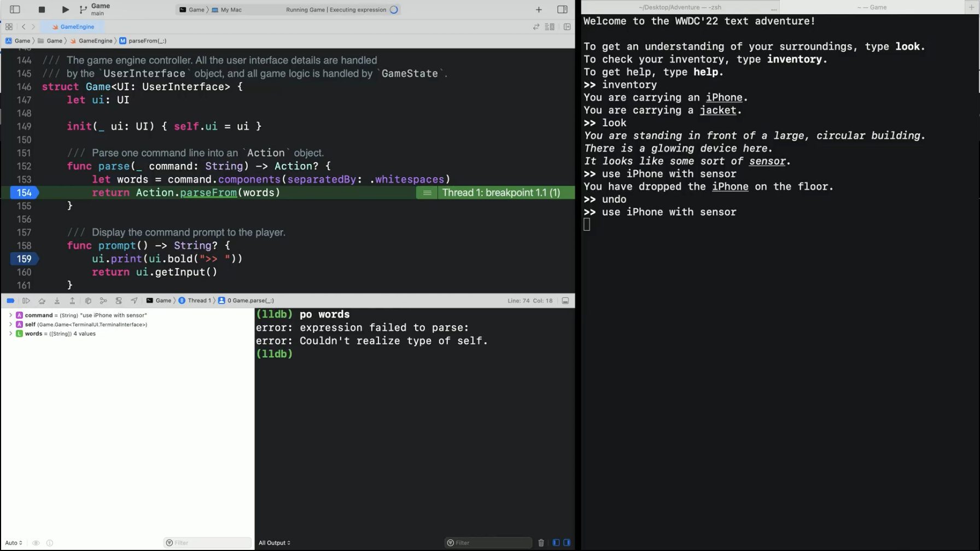Open parseFrom(_:) method breadcrumb
This screenshot has width=980, height=551.
pos(143,40)
